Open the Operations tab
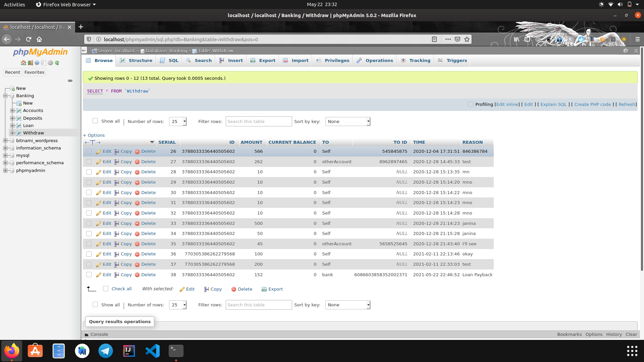Image resolution: width=644 pixels, height=362 pixels. click(375, 60)
